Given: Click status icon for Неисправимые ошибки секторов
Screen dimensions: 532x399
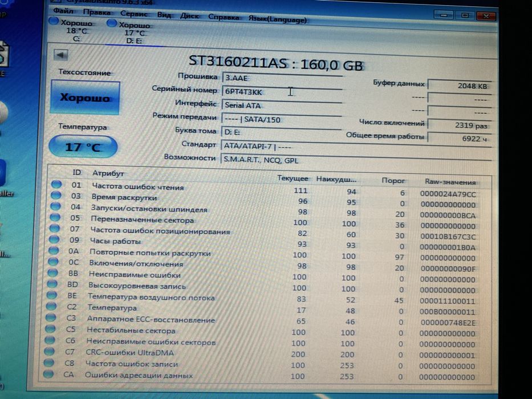Looking at the screenshot, I should [49, 340].
